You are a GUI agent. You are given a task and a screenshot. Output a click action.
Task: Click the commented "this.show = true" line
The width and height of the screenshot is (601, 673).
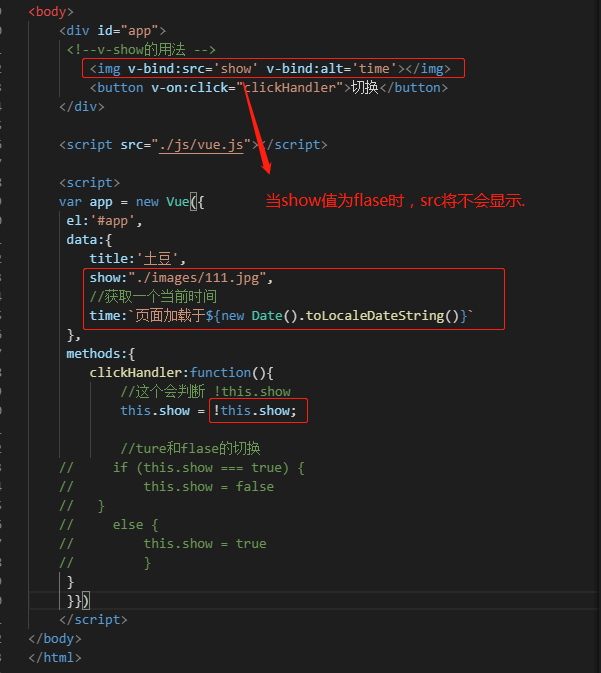163,544
